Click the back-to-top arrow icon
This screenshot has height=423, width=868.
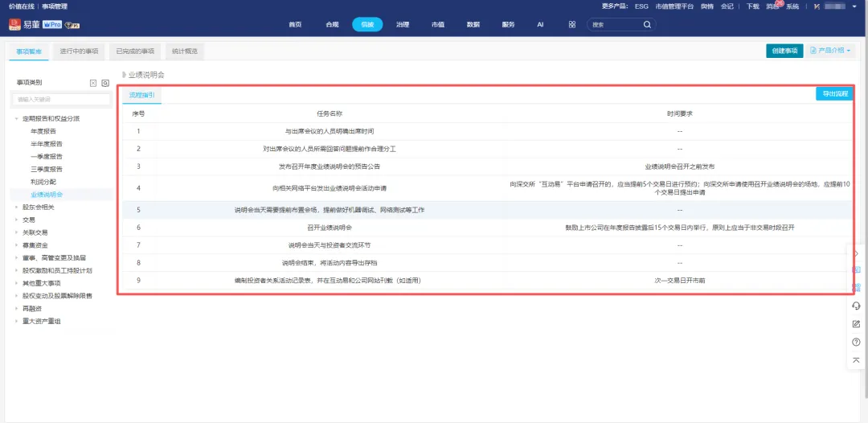click(x=857, y=360)
